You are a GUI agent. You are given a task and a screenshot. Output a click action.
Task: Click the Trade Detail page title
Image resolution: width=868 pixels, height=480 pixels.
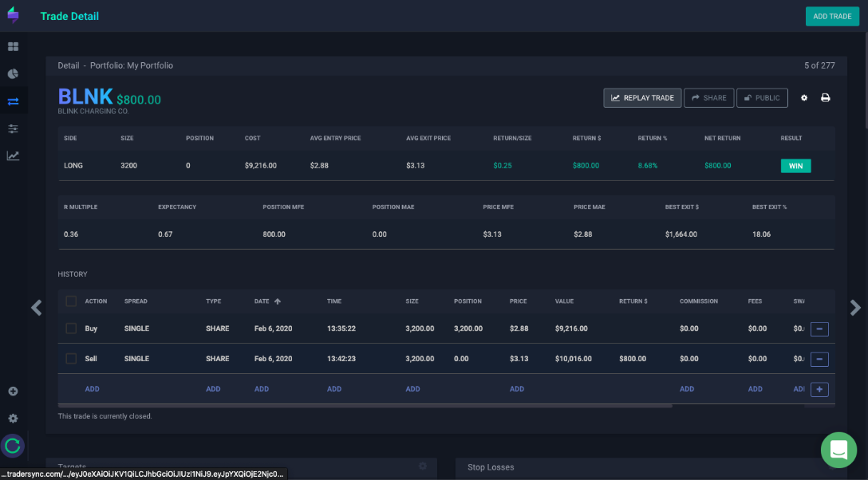tap(69, 16)
